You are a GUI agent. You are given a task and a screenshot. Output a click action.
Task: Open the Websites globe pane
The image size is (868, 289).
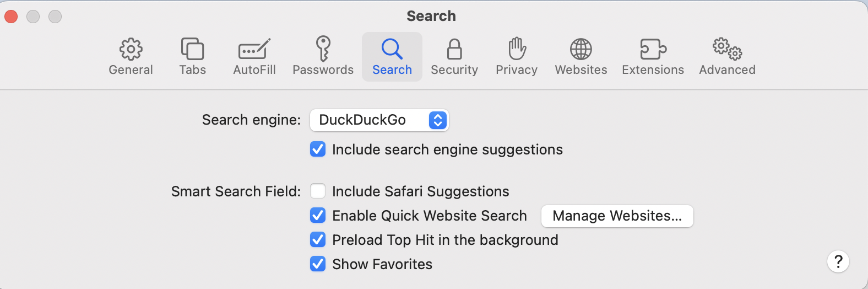tap(581, 56)
